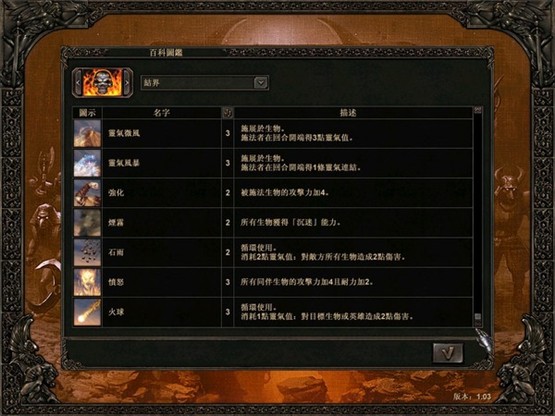The width and height of the screenshot is (555, 416).
Task: Open the 結界 category dropdown
Action: [204, 83]
